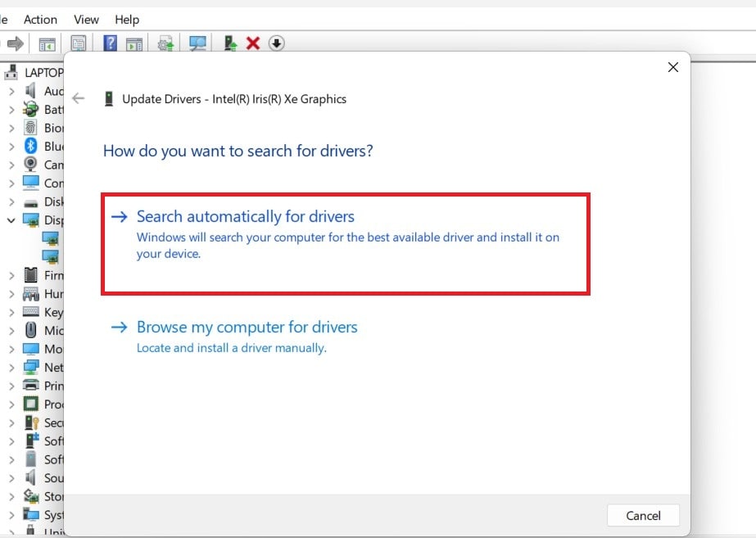Screen dimensions: 756x538
Task: Expand the Firmware category
Action: coord(11,275)
